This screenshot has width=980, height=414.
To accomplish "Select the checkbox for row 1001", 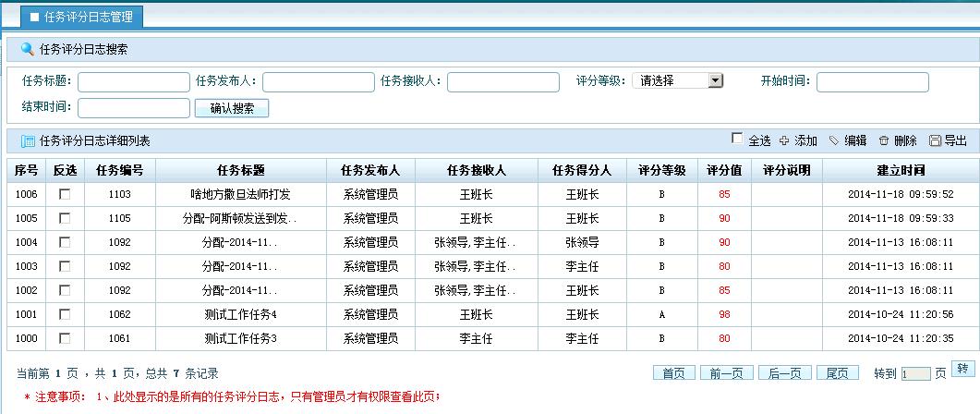I will coord(65,314).
